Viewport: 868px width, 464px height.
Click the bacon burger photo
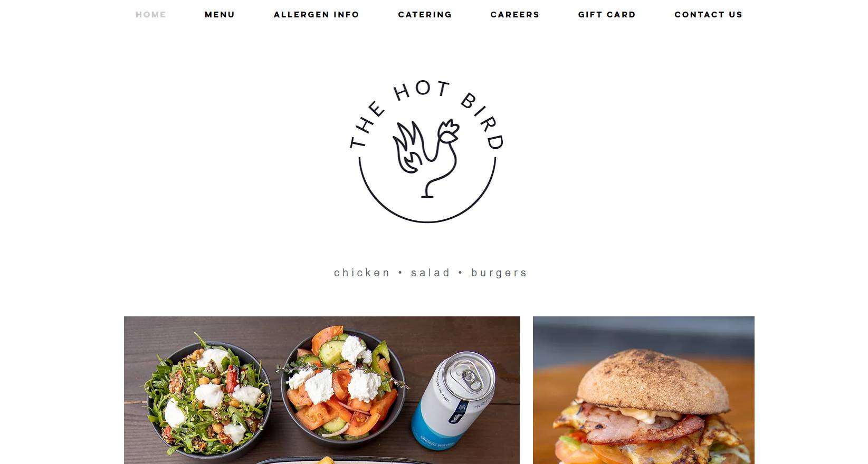click(x=644, y=390)
